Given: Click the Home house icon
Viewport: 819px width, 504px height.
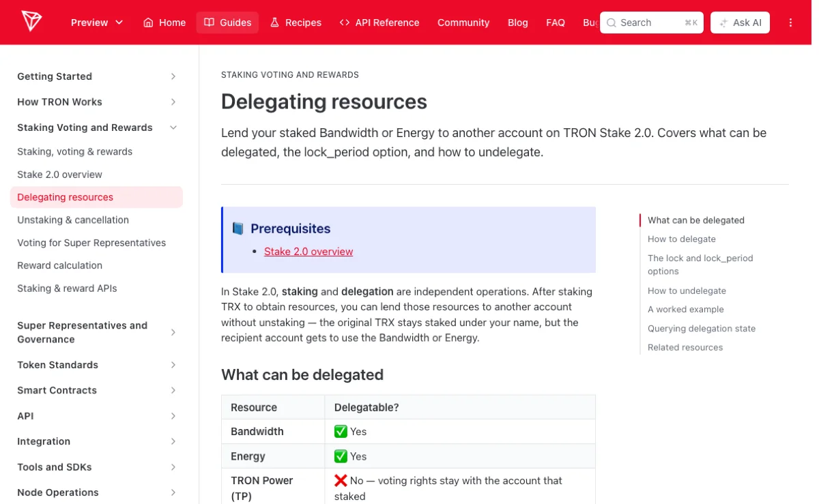Looking at the screenshot, I should tap(148, 23).
